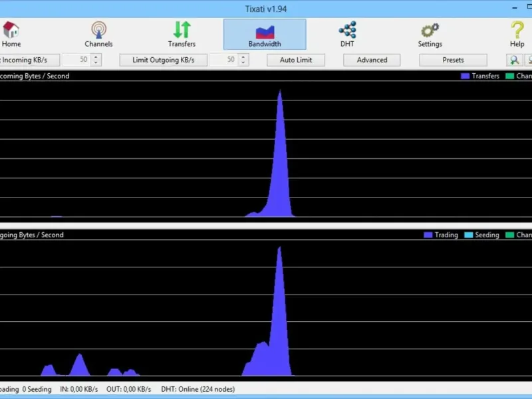The height and width of the screenshot is (399, 532).
Task: Decrease the outgoing limit with down arrow
Action: (243, 63)
